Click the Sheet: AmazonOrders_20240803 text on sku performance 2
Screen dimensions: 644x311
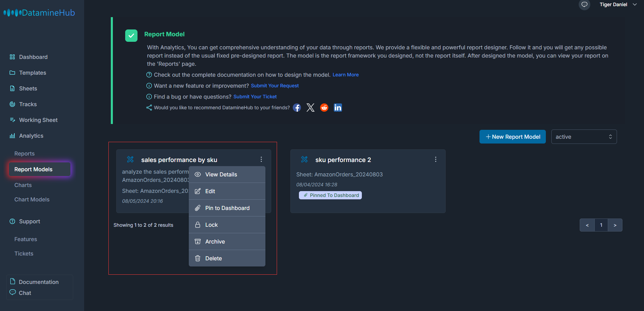click(339, 174)
